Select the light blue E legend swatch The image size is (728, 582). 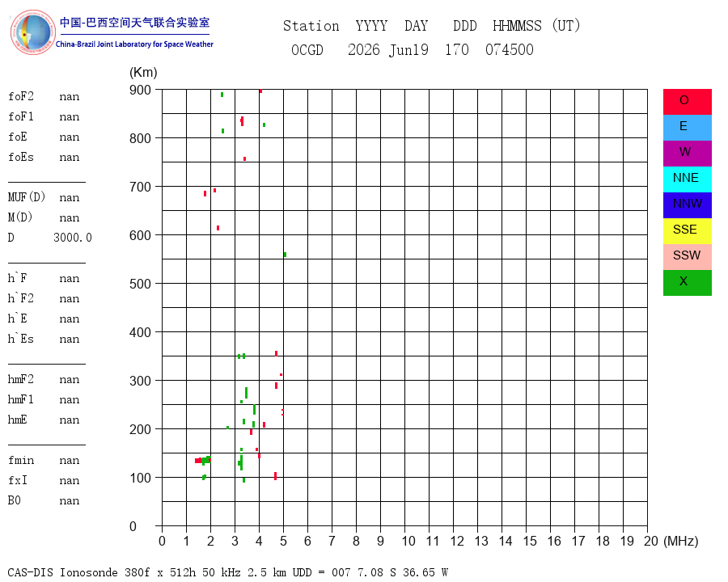[x=687, y=127]
